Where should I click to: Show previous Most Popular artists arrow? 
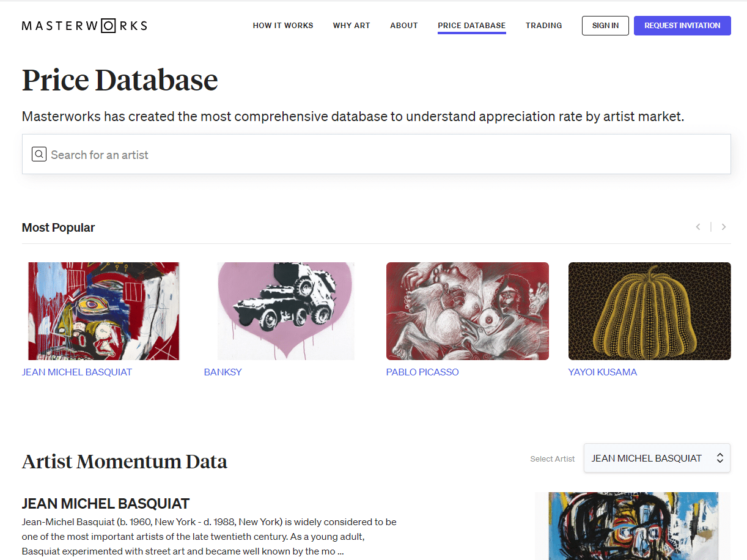coord(698,227)
